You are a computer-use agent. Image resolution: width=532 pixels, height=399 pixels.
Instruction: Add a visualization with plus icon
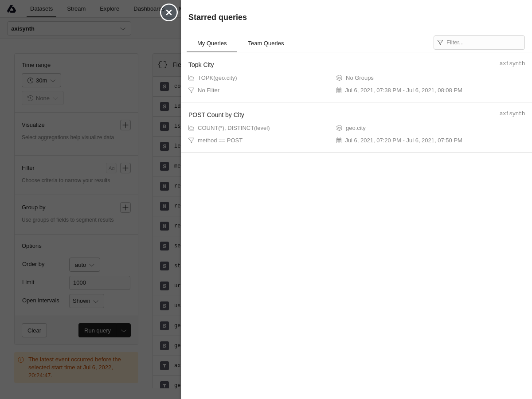point(125,125)
